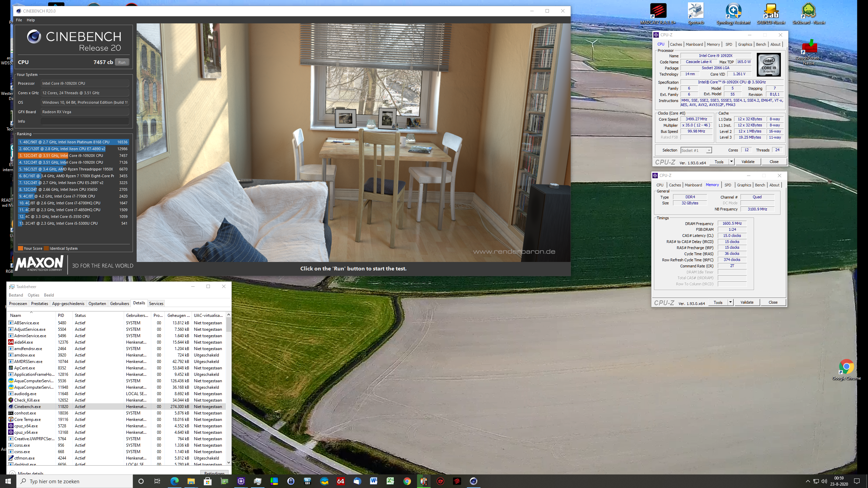Click Validate in upper CPU-Z window

748,162
